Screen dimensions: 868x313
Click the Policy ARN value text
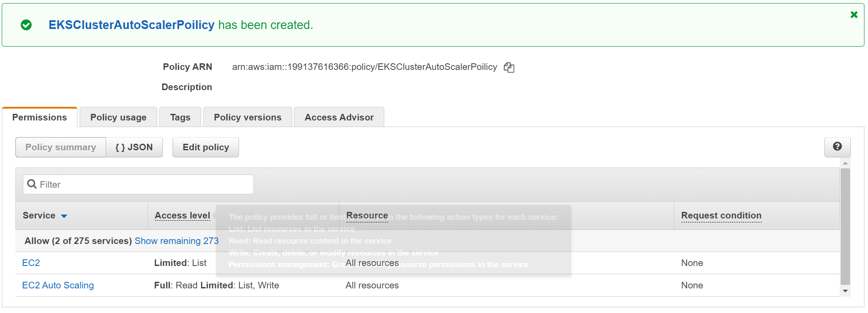click(364, 67)
